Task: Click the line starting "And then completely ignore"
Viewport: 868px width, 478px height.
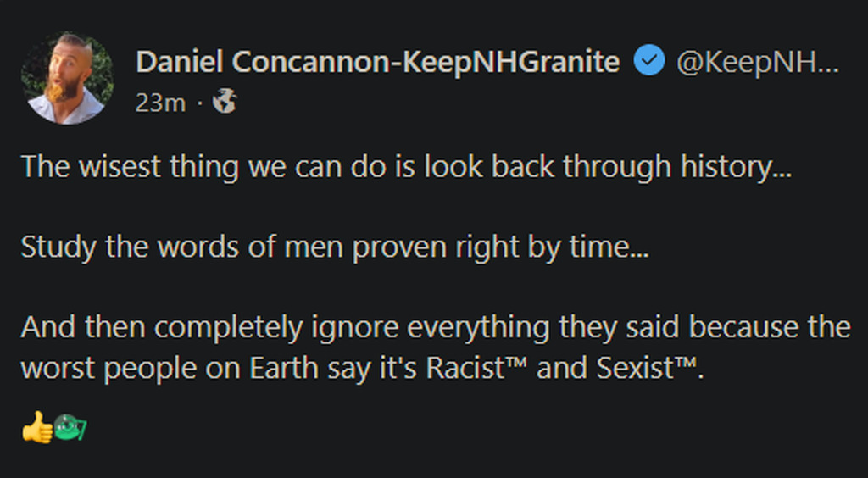Action: [435, 328]
